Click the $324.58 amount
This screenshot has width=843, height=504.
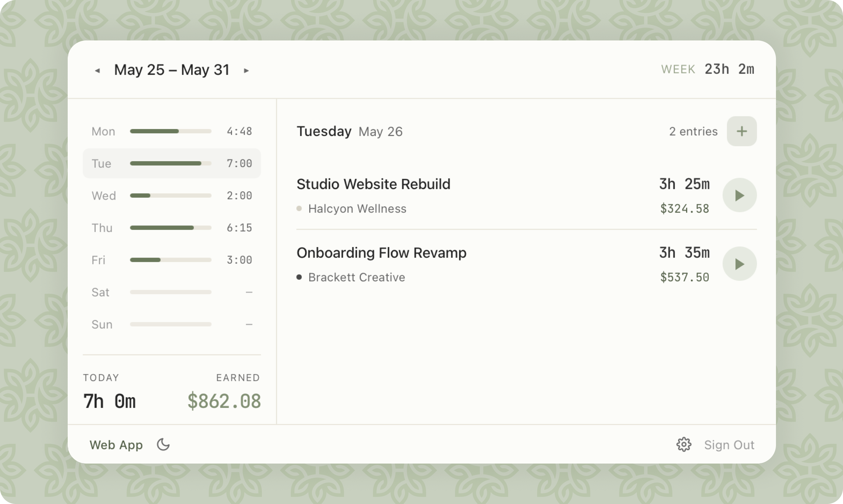pyautogui.click(x=684, y=209)
